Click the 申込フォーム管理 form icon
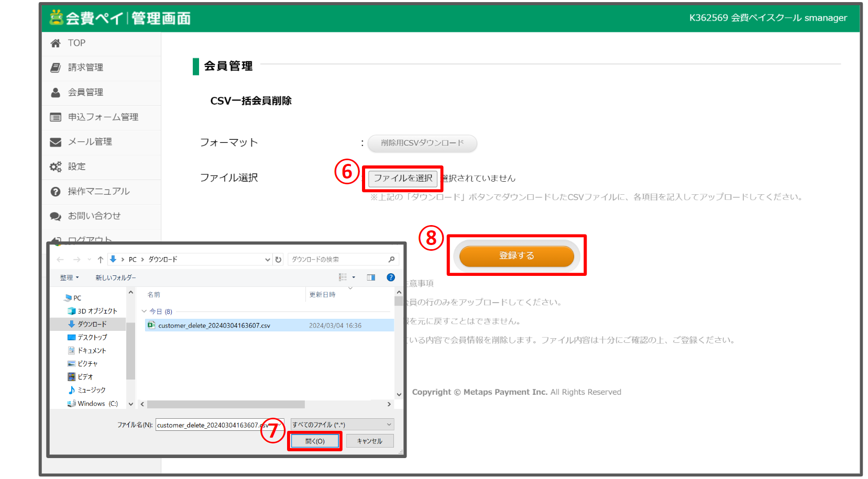The height and width of the screenshot is (479, 868). pyautogui.click(x=56, y=117)
